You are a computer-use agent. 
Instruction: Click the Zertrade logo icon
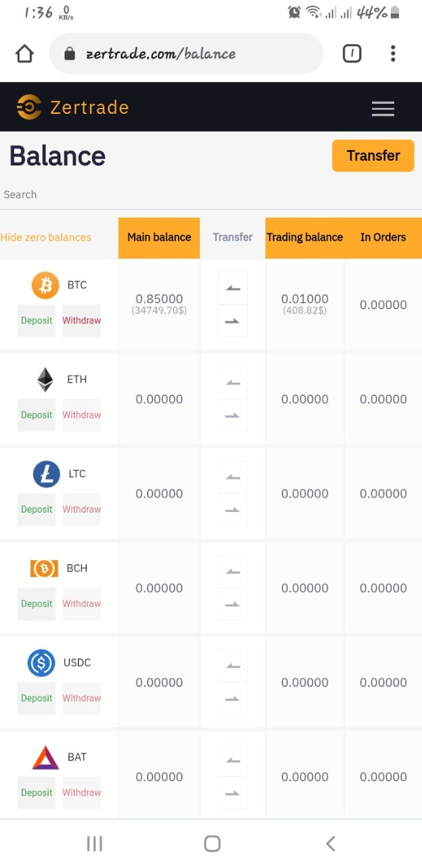click(x=29, y=107)
